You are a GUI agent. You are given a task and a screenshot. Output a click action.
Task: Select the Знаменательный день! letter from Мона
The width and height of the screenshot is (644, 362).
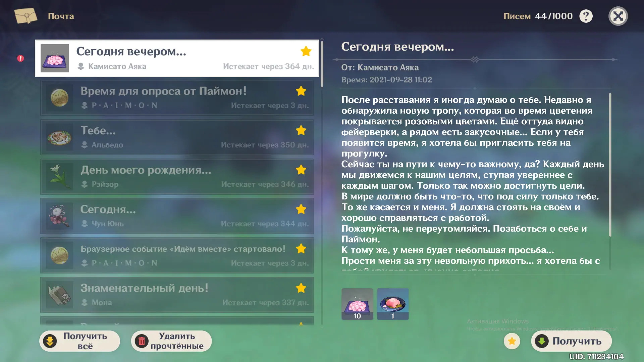[x=177, y=295]
